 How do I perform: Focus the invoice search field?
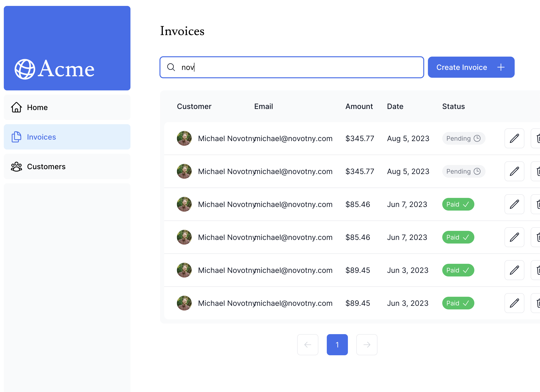[298, 67]
